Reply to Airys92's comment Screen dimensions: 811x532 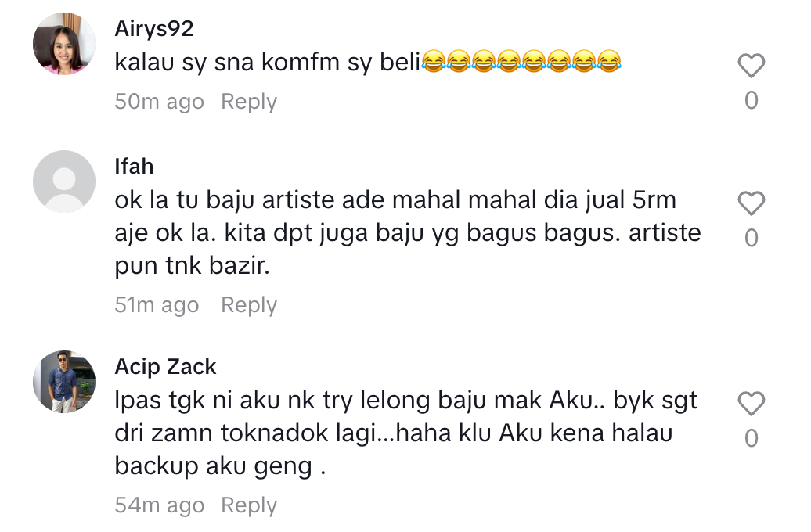[249, 102]
